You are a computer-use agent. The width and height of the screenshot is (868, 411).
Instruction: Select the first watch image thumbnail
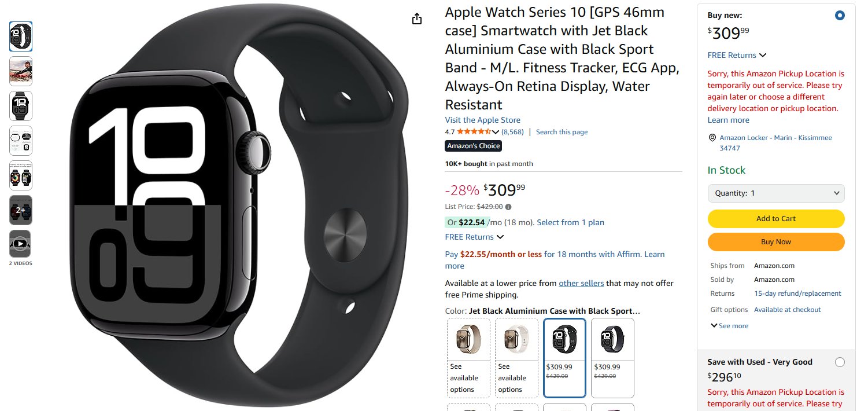pos(21,36)
